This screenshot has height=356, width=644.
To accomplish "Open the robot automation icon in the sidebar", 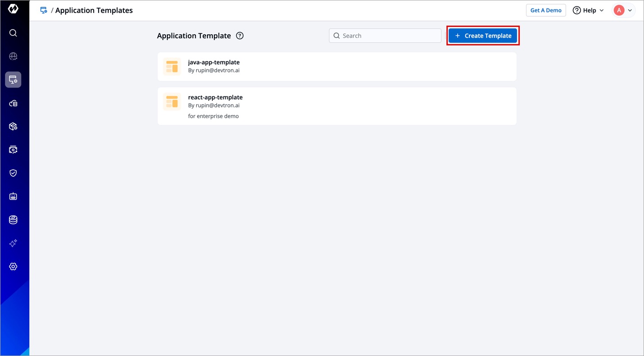I will [13, 196].
